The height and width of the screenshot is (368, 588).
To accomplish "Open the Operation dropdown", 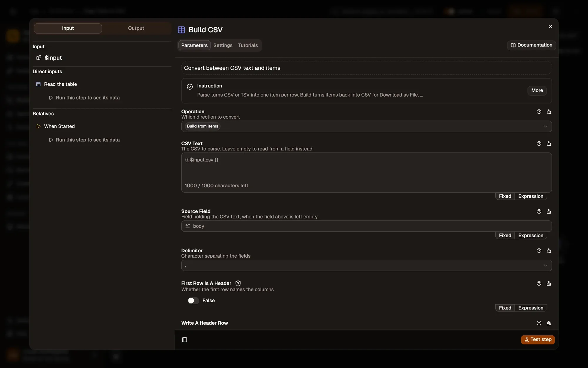I will 366,126.
